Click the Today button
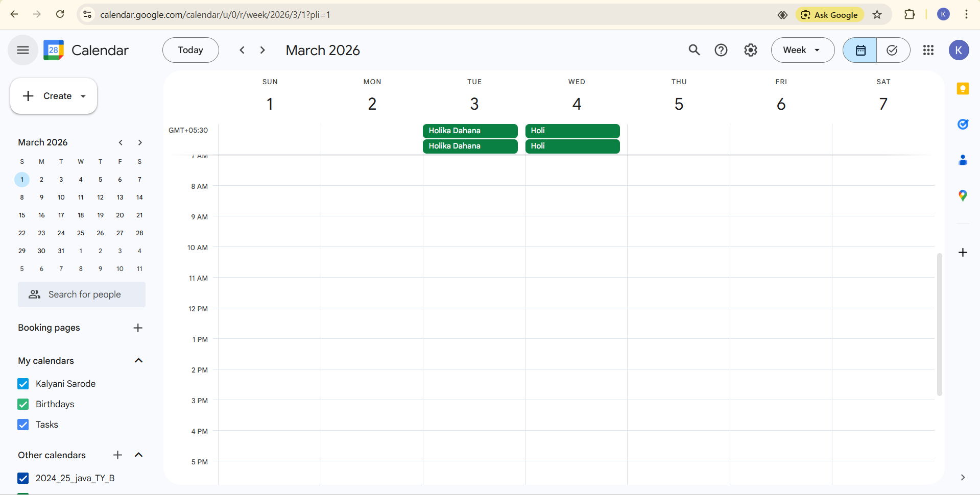 tap(190, 50)
